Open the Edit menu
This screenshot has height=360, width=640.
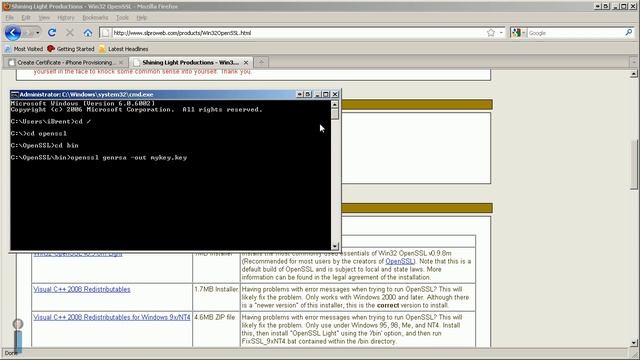[x=26, y=18]
